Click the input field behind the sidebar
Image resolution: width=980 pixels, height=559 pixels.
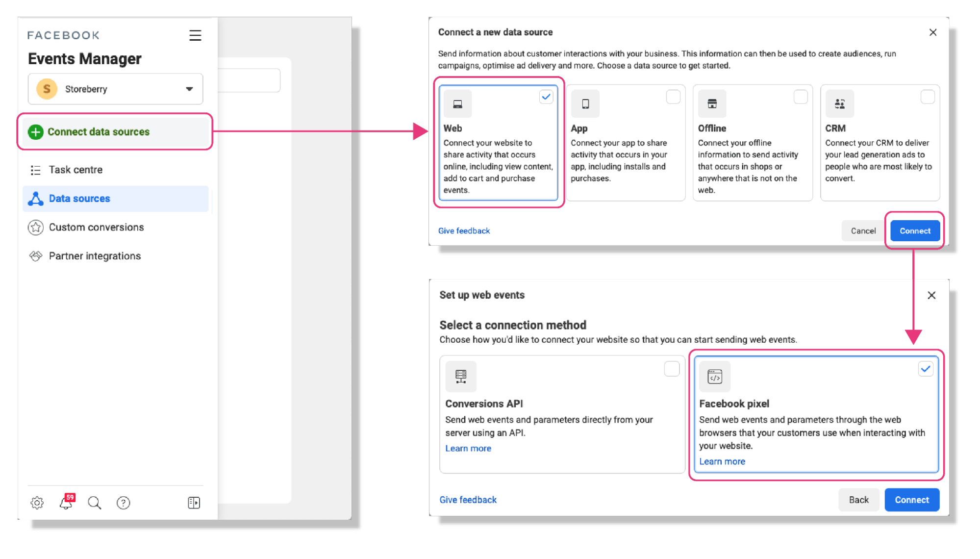coord(249,80)
